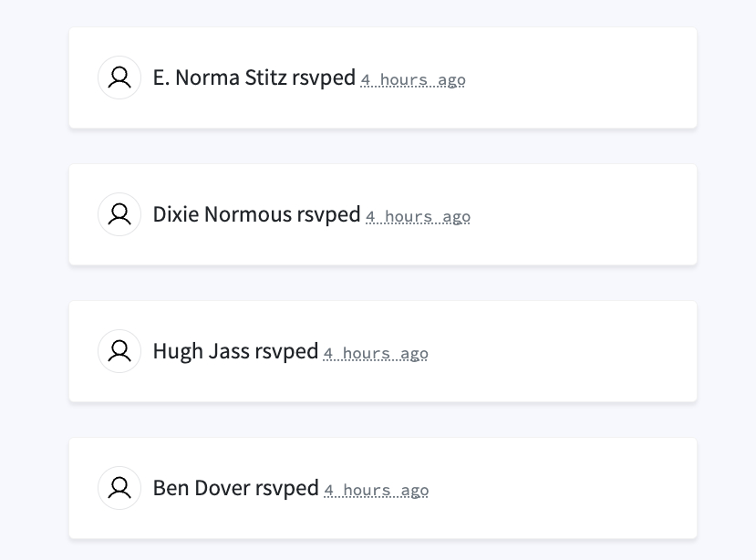
Task: Click "rsvped" in Dixie Normous's entry
Action: (x=329, y=215)
